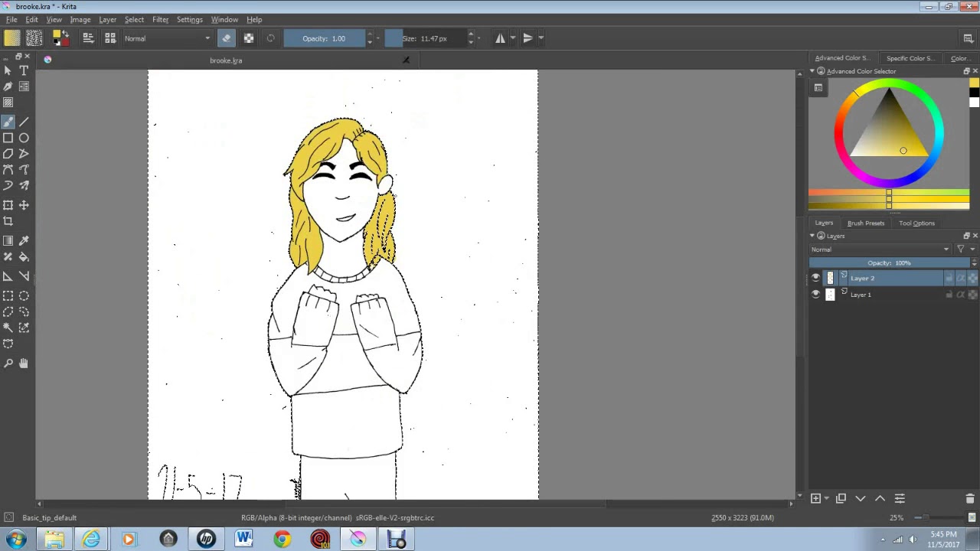Adjust brush Size field
The height and width of the screenshot is (551, 980).
point(425,38)
